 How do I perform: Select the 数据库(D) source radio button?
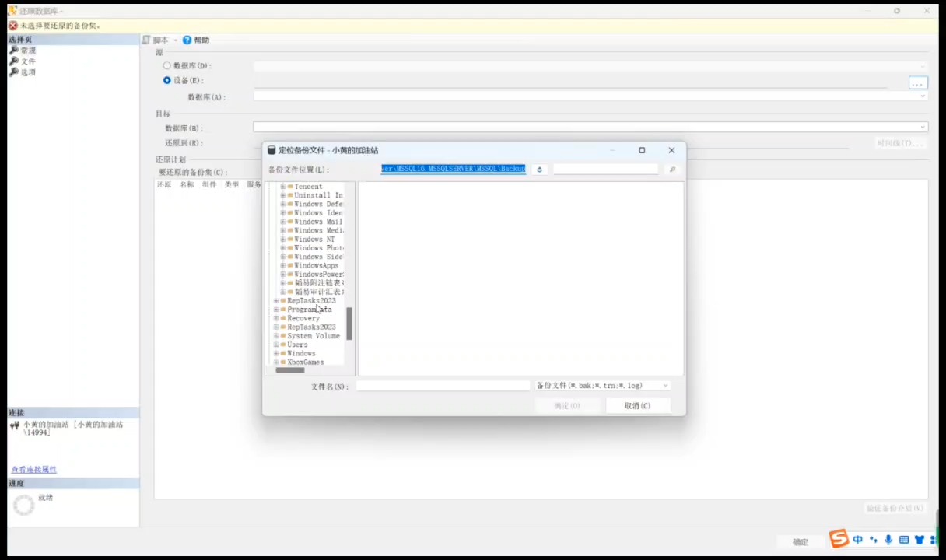tap(166, 66)
